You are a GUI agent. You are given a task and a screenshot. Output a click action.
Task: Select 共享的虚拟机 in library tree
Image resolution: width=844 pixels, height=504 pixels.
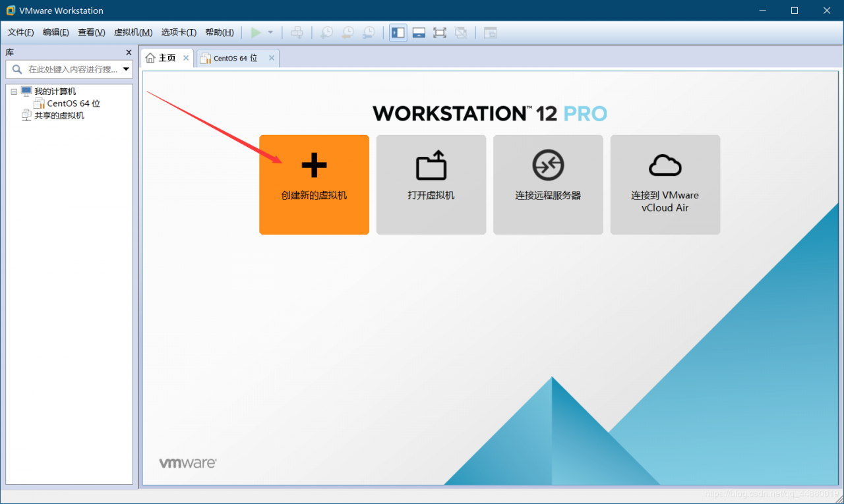tap(59, 115)
